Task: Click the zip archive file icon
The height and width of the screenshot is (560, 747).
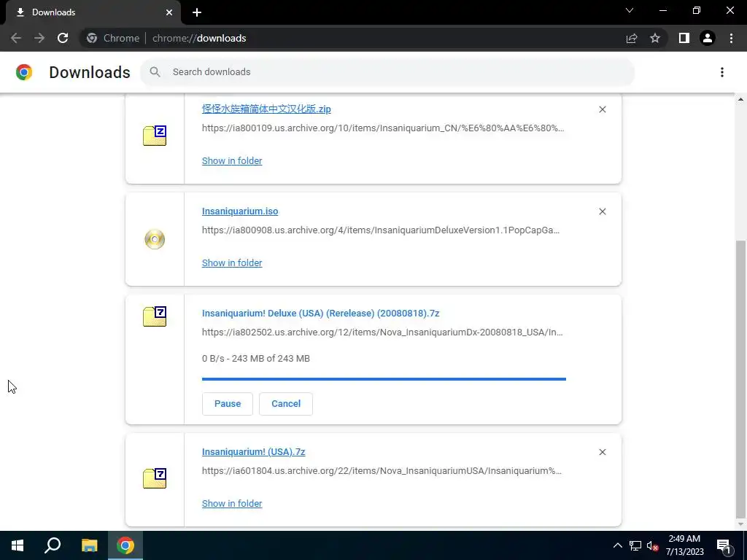Action: tap(155, 135)
